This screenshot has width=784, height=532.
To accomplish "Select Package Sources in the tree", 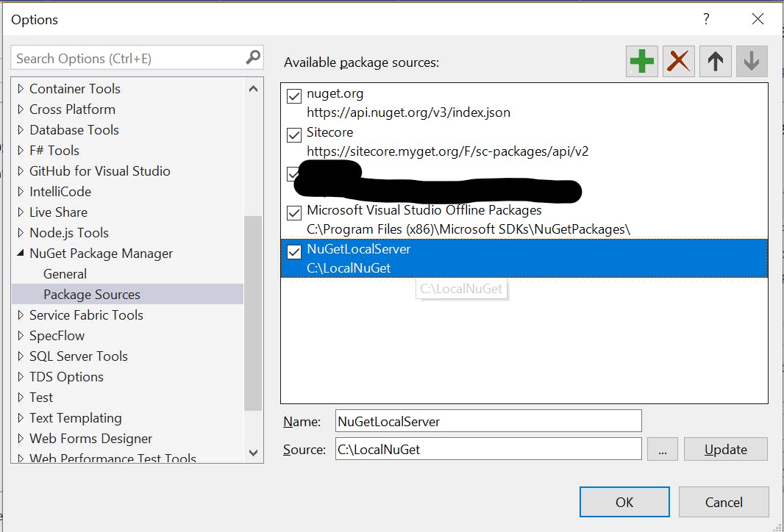I will pyautogui.click(x=127, y=294).
